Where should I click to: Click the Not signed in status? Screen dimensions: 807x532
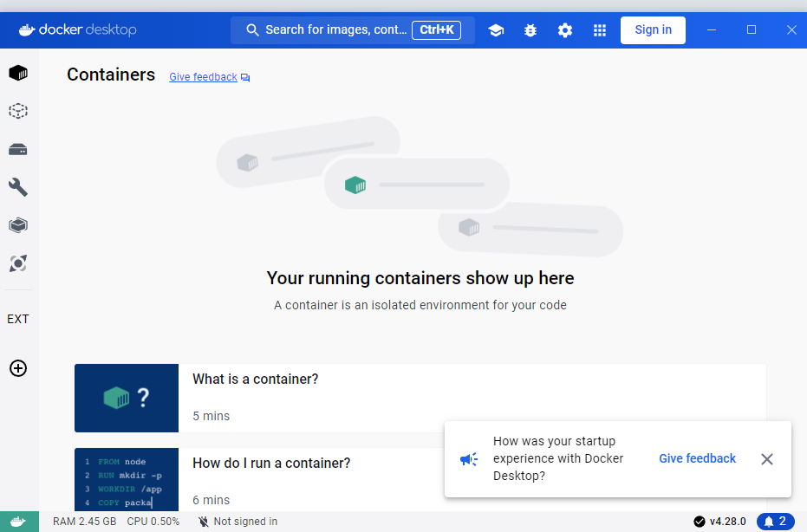[x=238, y=522]
